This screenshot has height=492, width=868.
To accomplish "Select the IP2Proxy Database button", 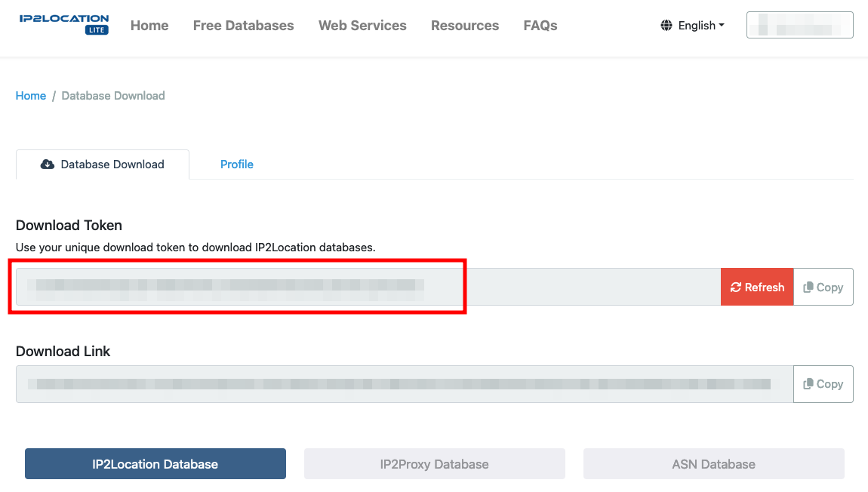I will (434, 463).
